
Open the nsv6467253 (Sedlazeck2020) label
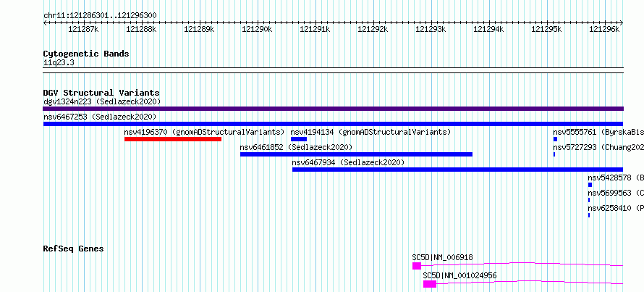click(x=100, y=117)
